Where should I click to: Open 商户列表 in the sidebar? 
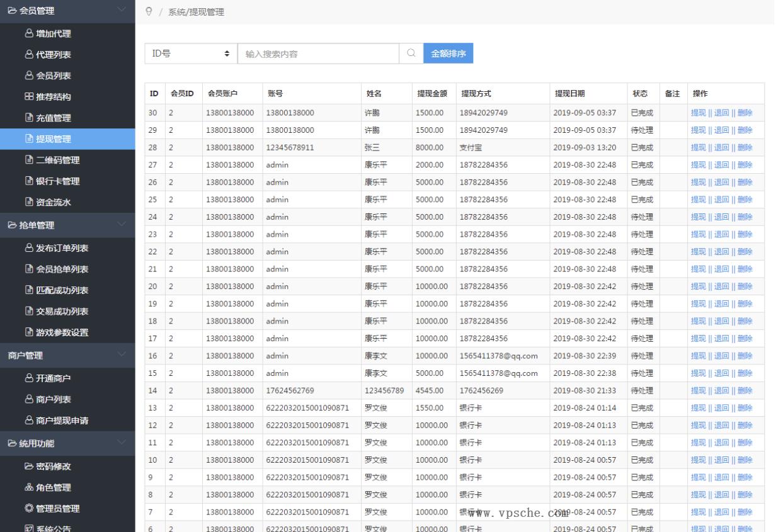tap(67, 399)
